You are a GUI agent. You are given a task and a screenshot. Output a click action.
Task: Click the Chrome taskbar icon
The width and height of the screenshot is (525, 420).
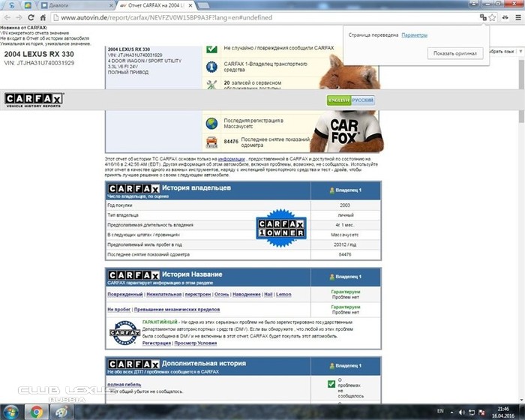(37, 412)
